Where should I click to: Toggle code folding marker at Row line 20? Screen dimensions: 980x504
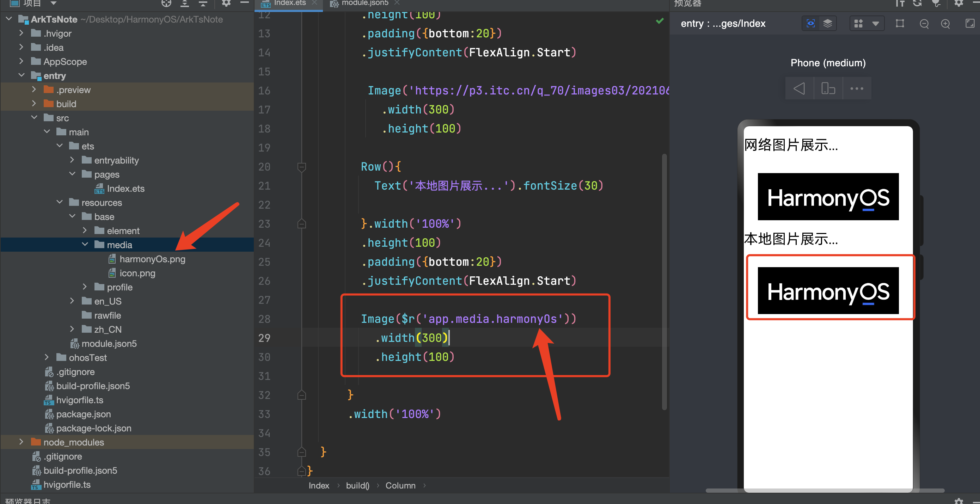click(x=301, y=167)
